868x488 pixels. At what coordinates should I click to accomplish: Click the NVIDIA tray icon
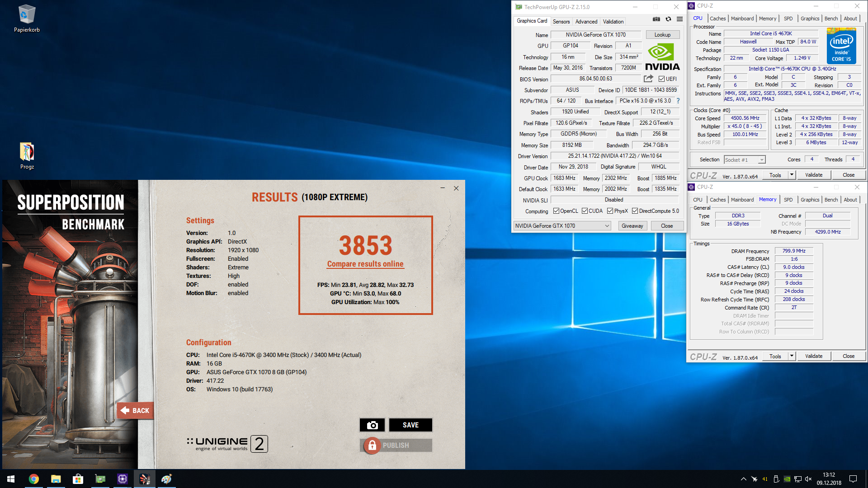pyautogui.click(x=787, y=479)
